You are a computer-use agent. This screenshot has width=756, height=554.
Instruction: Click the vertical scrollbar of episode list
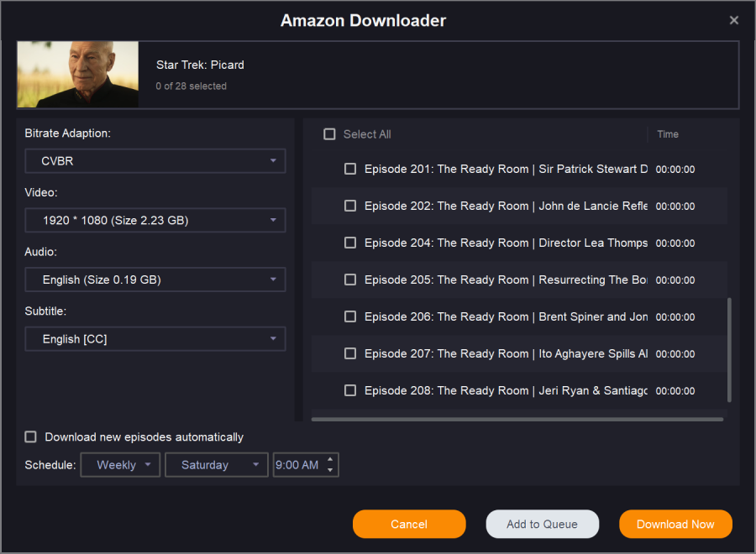[x=729, y=350]
